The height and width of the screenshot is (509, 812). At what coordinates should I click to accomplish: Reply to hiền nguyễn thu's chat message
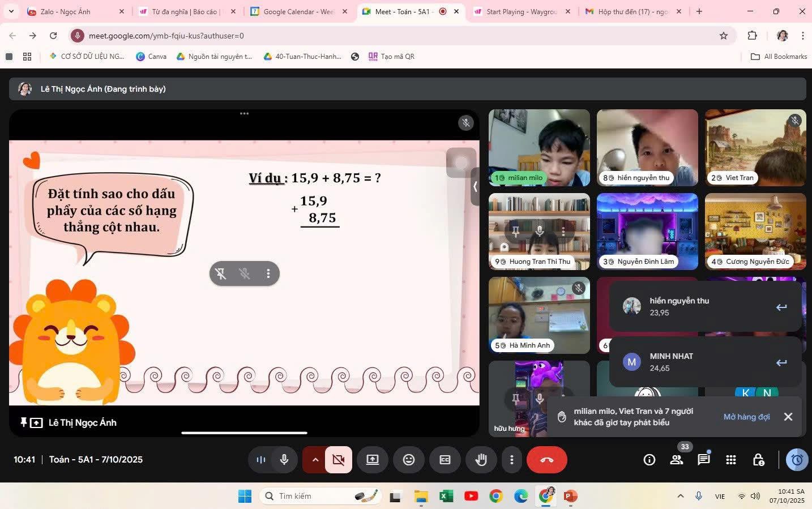(x=781, y=307)
